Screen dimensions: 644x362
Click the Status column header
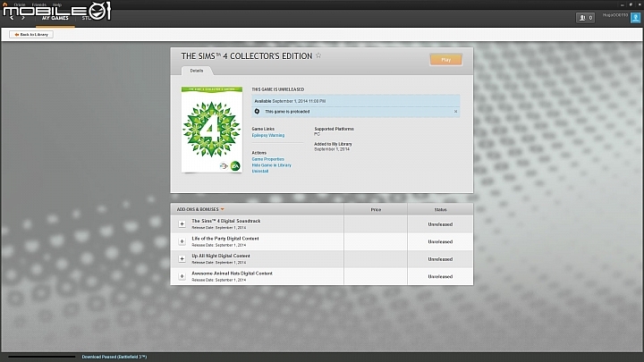(x=440, y=209)
